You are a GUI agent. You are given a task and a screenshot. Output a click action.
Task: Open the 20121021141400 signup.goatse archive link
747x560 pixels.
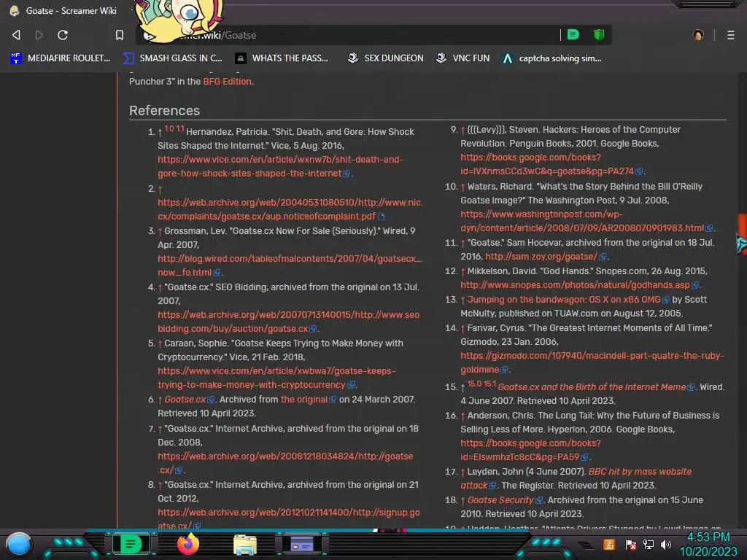point(289,518)
